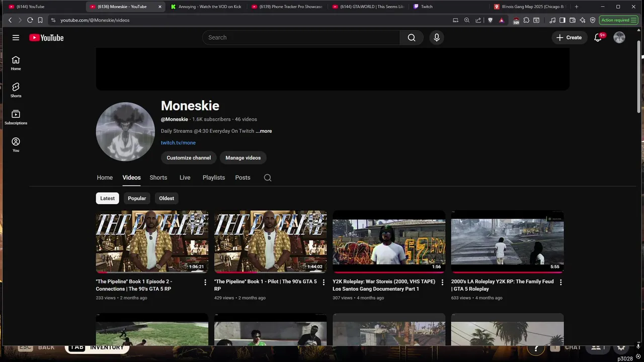Play the 5:55 Family Feud thumbnail
This screenshot has height=362, width=644.
(x=507, y=242)
